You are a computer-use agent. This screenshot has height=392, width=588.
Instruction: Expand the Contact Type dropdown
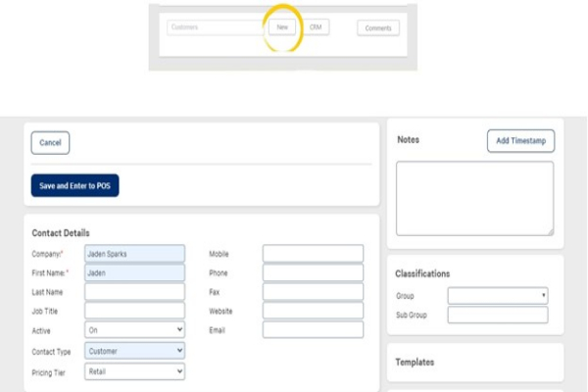click(x=134, y=350)
